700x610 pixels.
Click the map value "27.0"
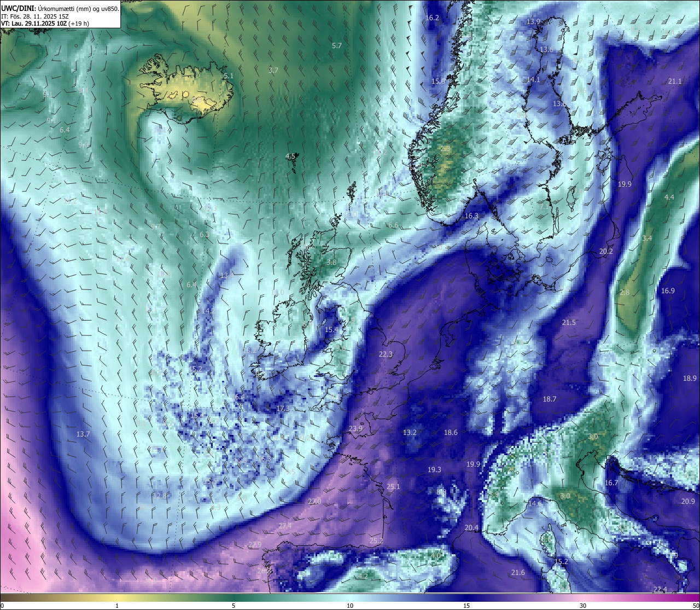(x=314, y=502)
